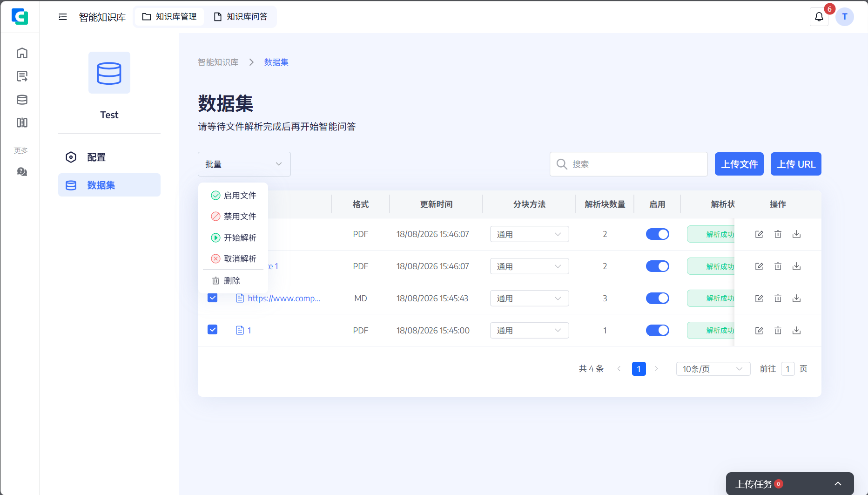Switch to 知识库管理 tab
This screenshot has width=868, height=495.
[169, 17]
